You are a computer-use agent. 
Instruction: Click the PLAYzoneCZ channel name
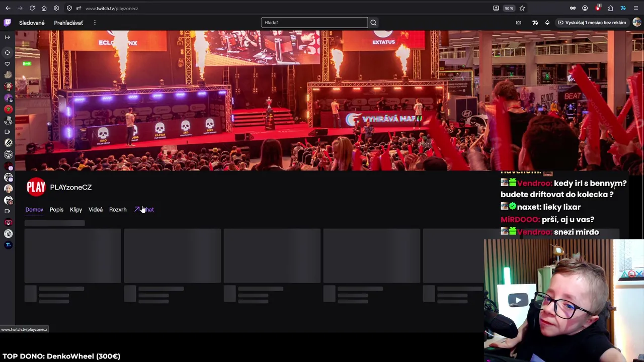coord(71,187)
